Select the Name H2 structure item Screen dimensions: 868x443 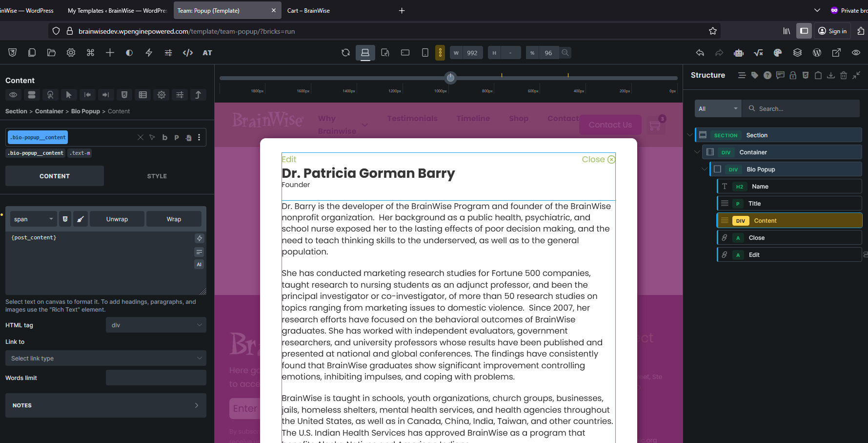click(x=789, y=186)
